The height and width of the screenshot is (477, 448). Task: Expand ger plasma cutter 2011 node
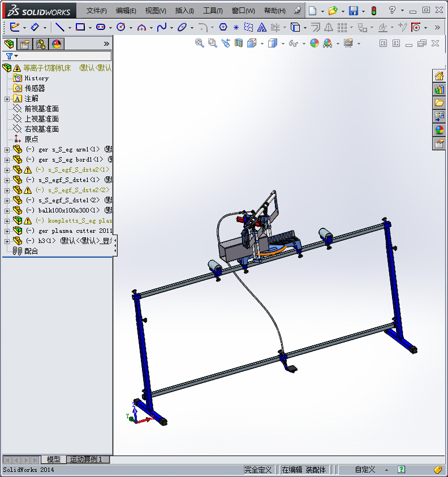[x=7, y=231]
